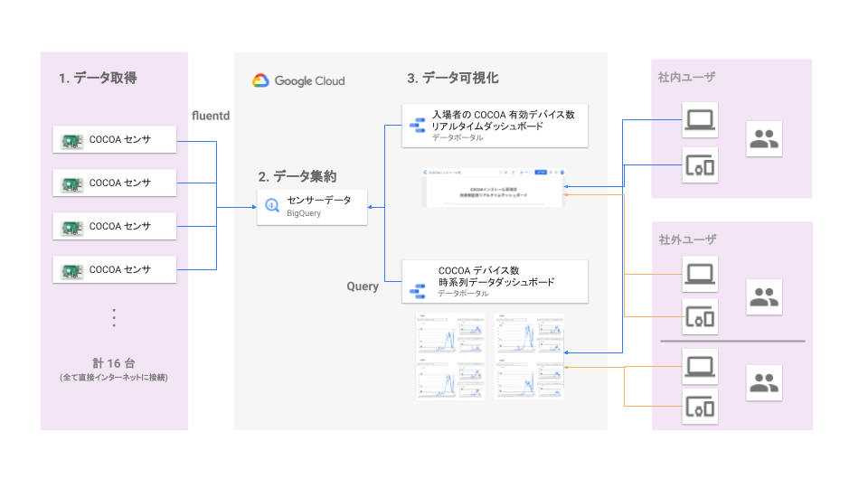The height and width of the screenshot is (488, 868).
Task: Open the left time-series charts thumbnail
Action: click(x=449, y=357)
